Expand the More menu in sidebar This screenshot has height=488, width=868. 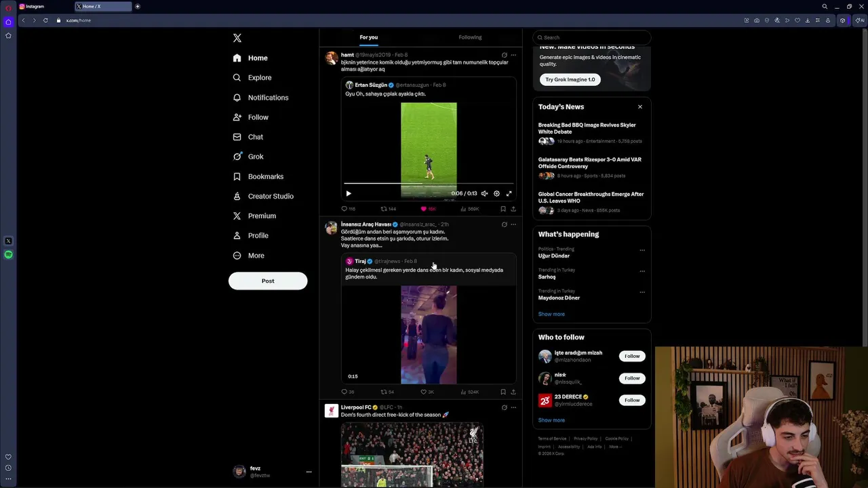[249, 256]
